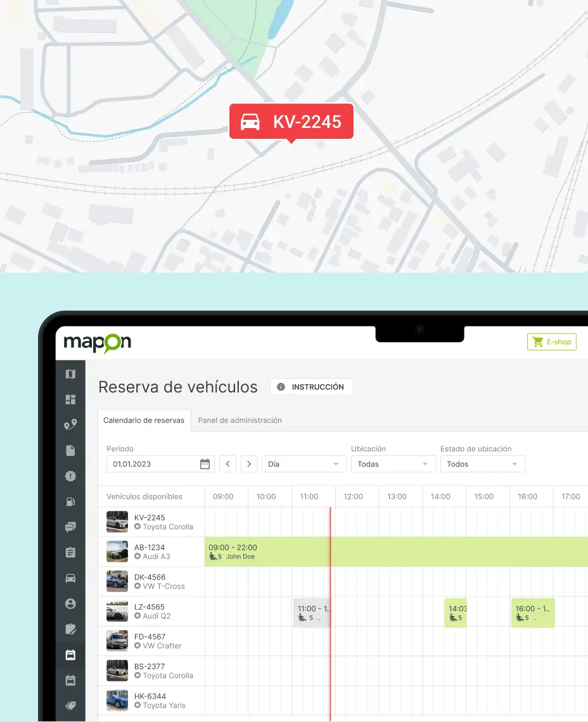Open the routes pin icon
The image size is (588, 722).
coord(70,425)
